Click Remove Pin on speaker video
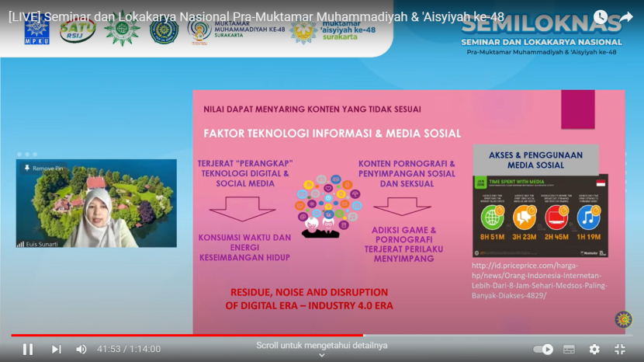Image resolution: width=644 pixels, height=362 pixels. pos(48,168)
